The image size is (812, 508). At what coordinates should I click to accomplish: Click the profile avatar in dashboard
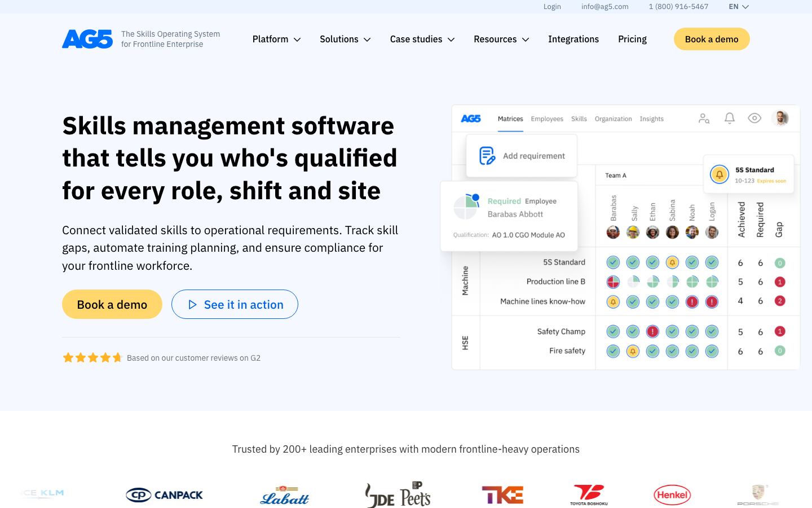point(780,118)
